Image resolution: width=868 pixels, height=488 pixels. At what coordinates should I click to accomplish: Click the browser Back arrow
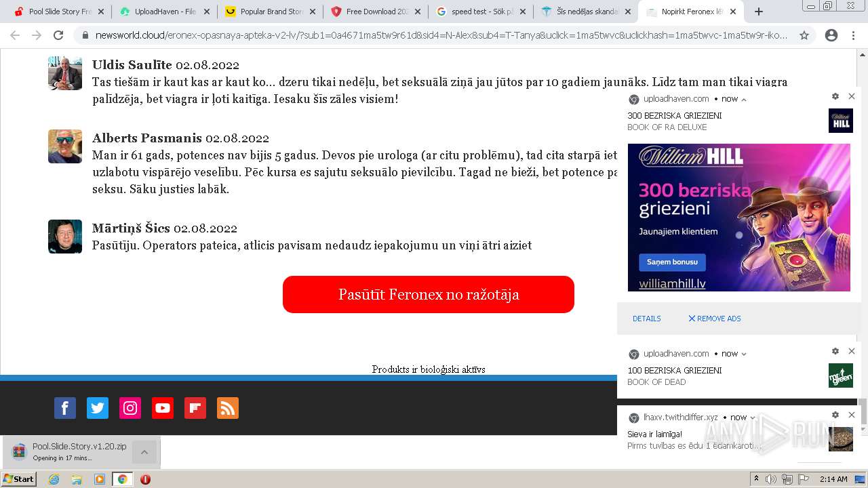pyautogui.click(x=15, y=35)
